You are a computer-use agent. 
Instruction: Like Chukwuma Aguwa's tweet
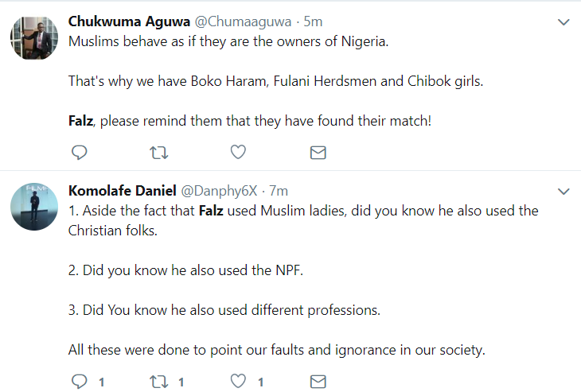pos(238,152)
